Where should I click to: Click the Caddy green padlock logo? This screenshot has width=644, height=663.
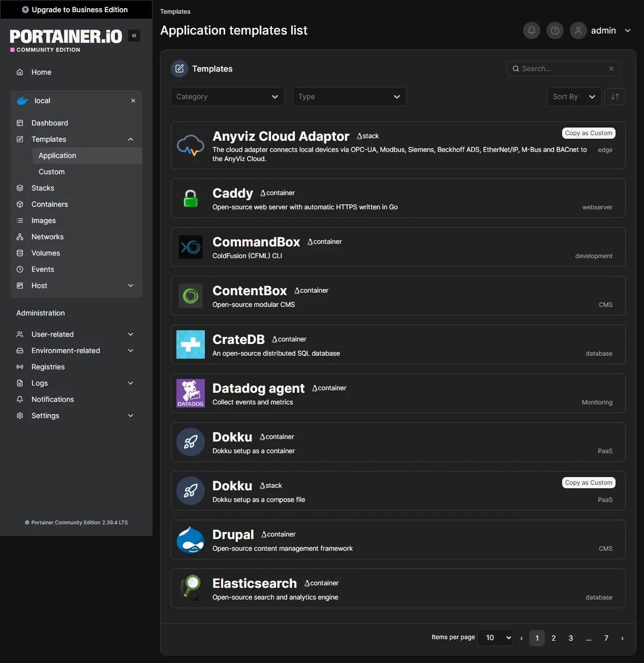coord(191,198)
